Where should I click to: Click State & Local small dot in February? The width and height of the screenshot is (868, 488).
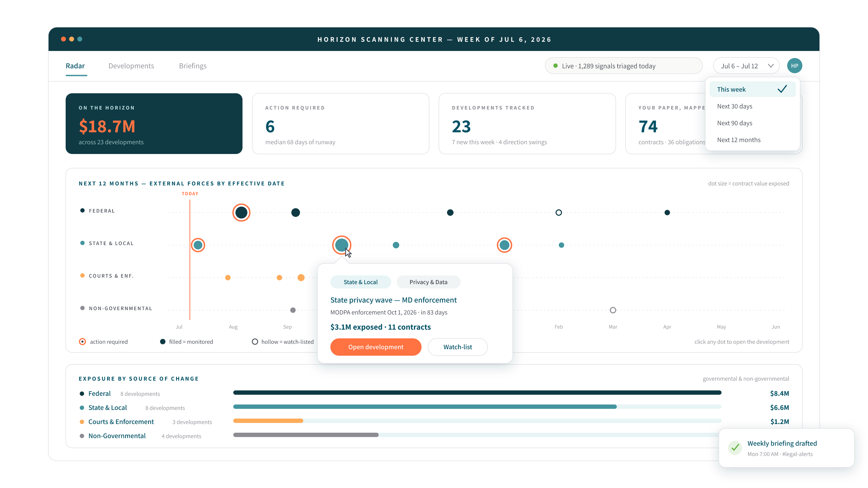[561, 245]
